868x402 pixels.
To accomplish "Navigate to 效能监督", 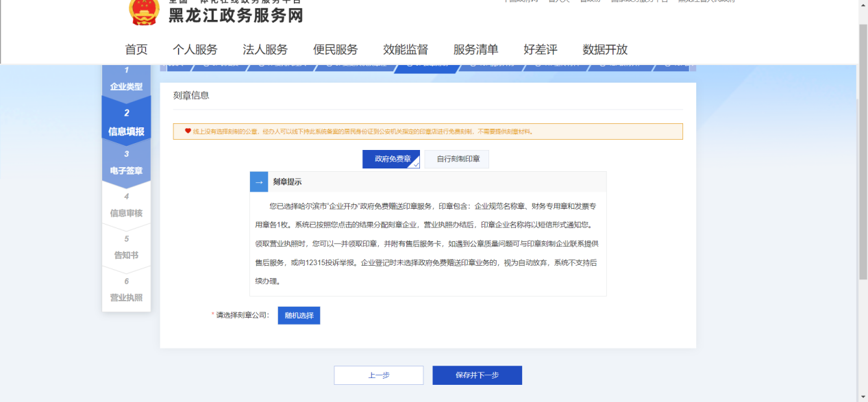I will [406, 49].
